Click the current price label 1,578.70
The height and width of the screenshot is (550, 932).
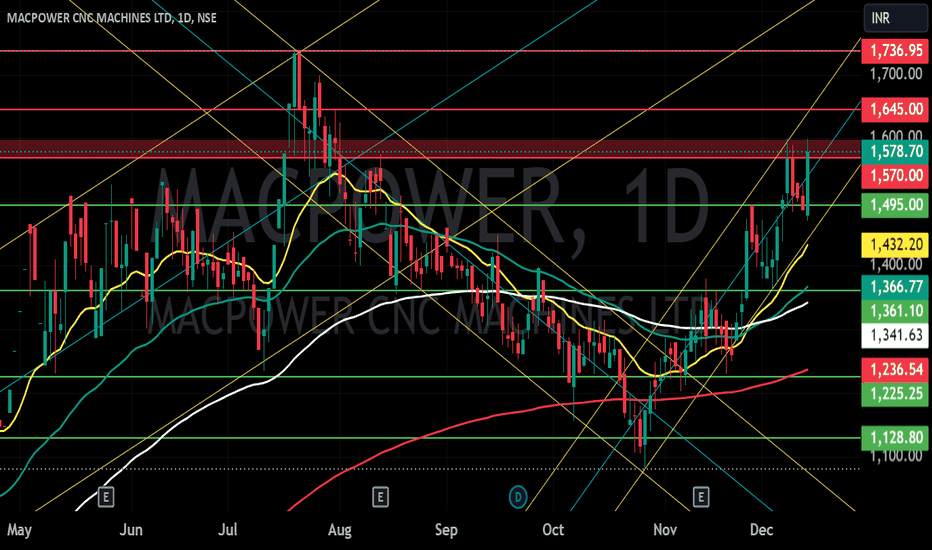point(895,152)
